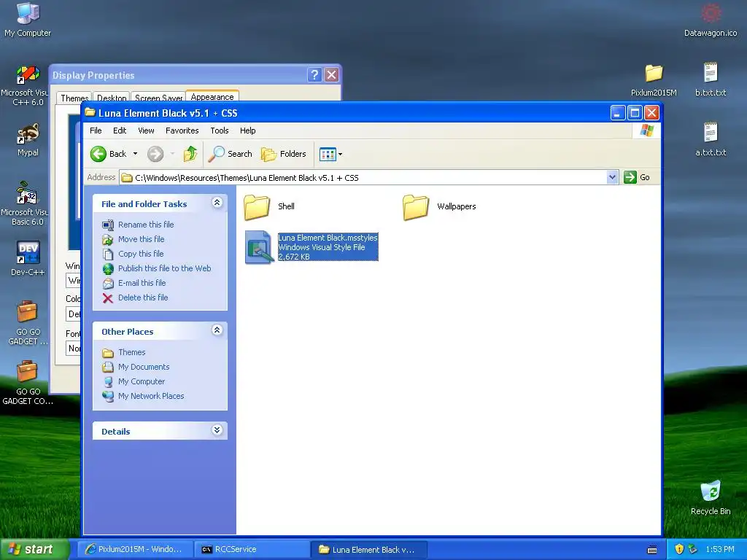Go up one folder level
The image size is (747, 560).
click(190, 154)
